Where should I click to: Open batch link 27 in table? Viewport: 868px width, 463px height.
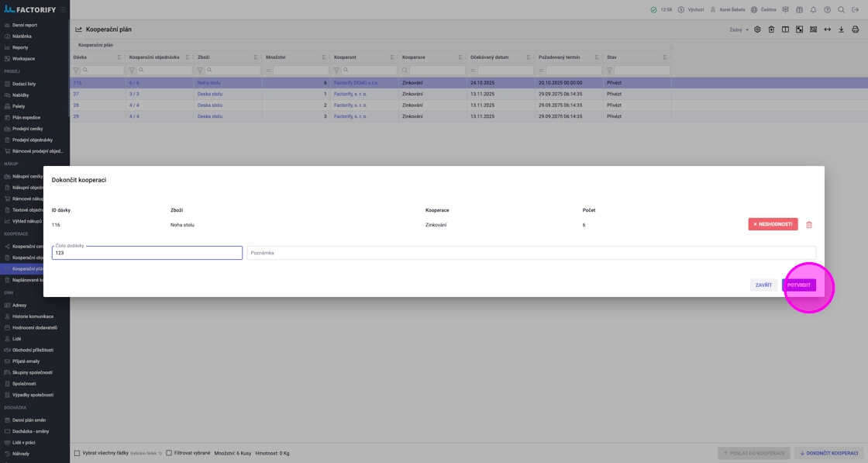point(76,94)
